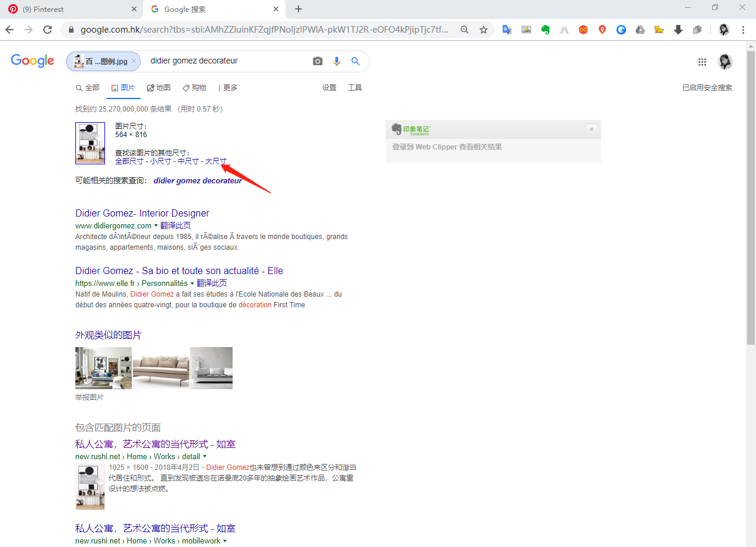Select the 图片 results tab

pyautogui.click(x=123, y=88)
